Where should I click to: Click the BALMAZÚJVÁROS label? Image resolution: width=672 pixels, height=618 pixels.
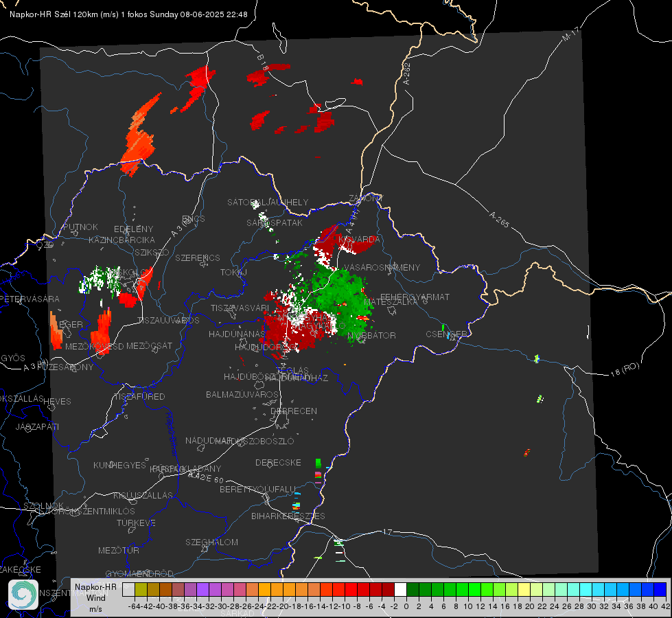click(x=242, y=394)
